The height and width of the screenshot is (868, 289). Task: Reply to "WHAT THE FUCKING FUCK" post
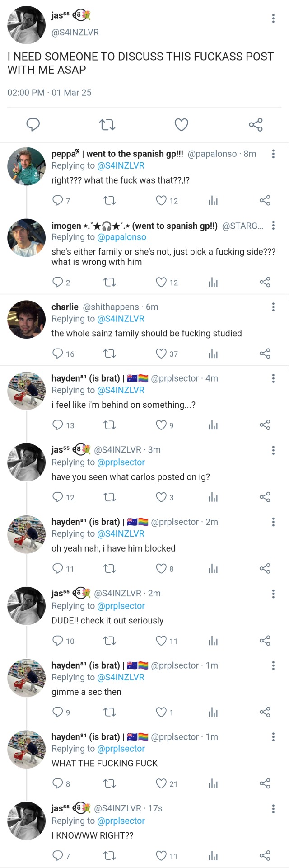[58, 783]
